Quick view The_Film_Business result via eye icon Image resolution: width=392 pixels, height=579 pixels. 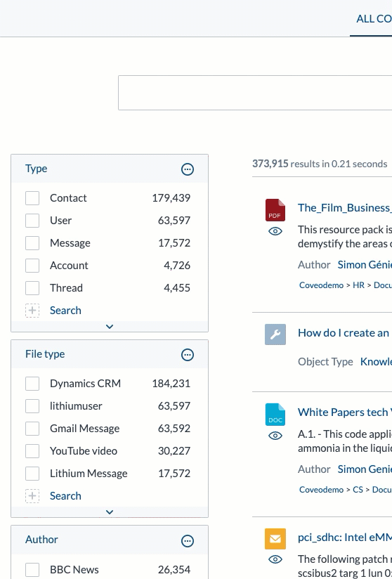click(275, 231)
